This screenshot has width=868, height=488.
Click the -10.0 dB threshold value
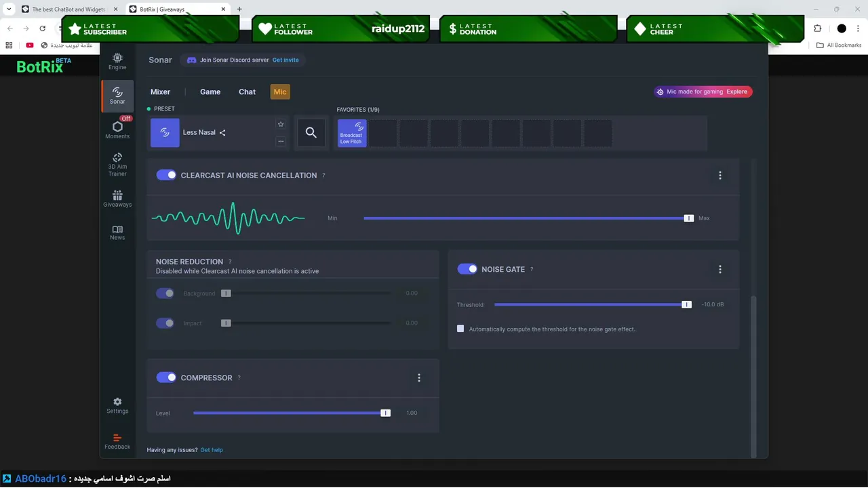713,305
